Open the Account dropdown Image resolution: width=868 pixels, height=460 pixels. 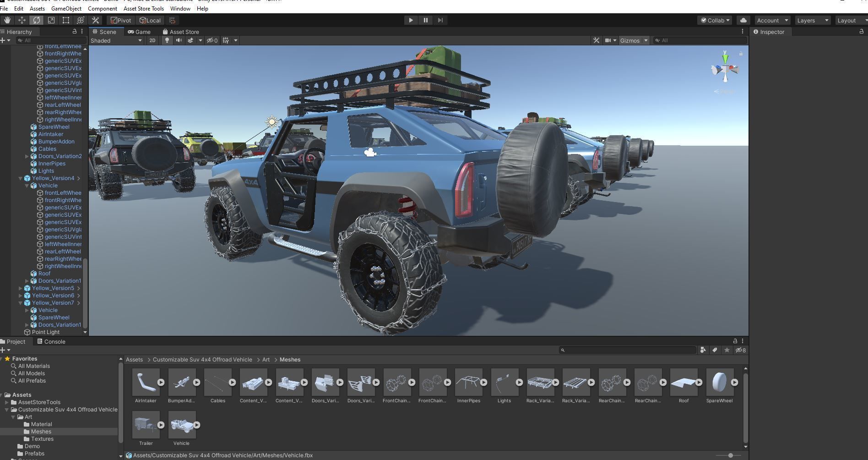coord(772,20)
